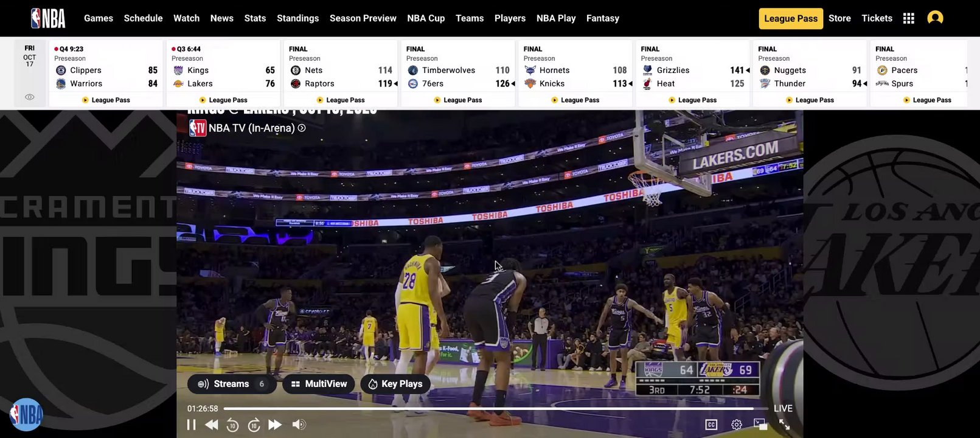Open the Stats menu item

255,18
